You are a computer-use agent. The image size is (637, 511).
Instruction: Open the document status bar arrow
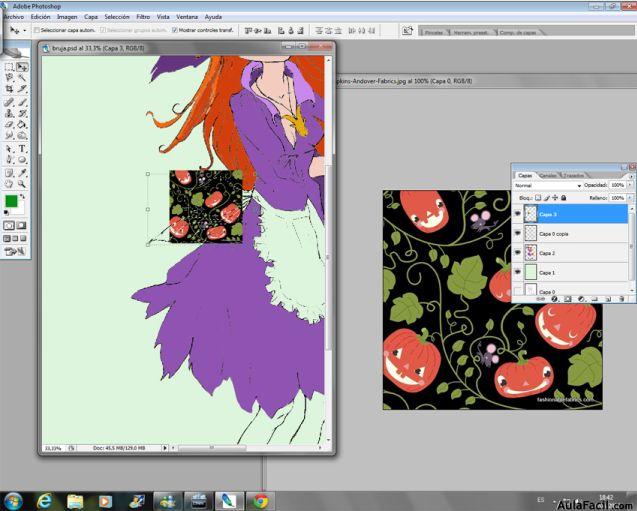point(165,448)
